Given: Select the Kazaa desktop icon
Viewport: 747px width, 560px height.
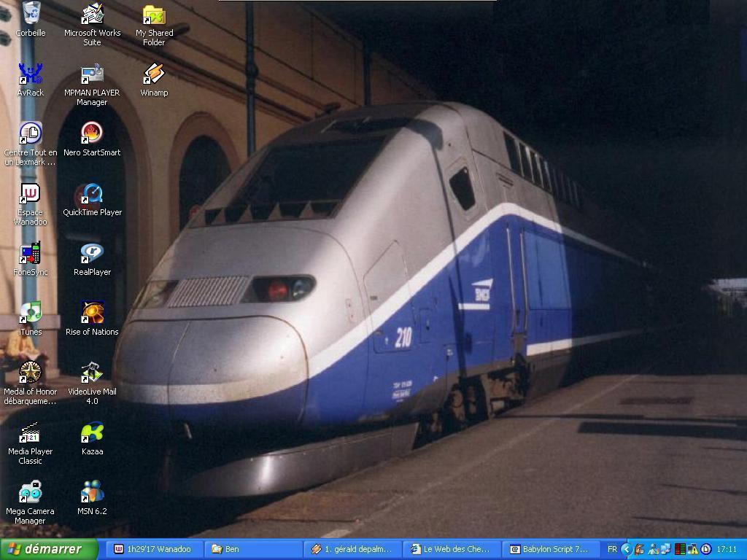Looking at the screenshot, I should point(92,433).
